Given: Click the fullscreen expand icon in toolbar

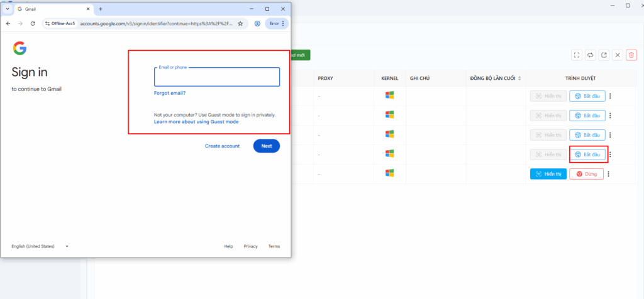Looking at the screenshot, I should tap(576, 55).
